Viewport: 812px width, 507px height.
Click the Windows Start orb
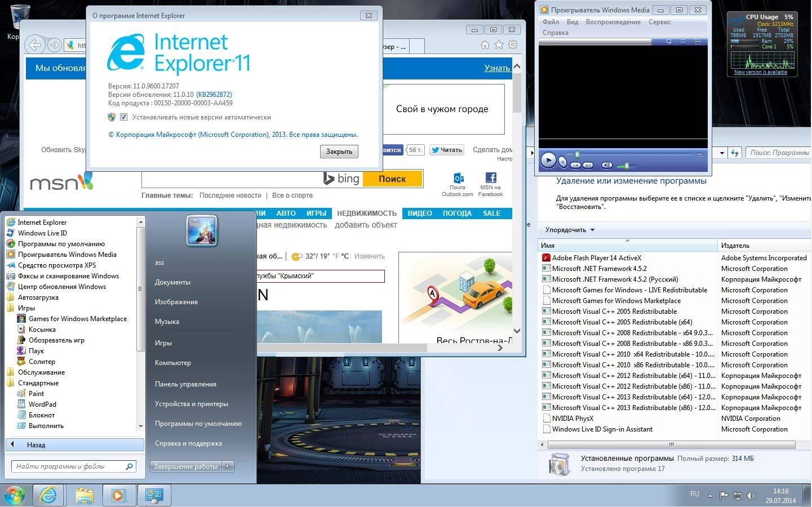click(15, 496)
